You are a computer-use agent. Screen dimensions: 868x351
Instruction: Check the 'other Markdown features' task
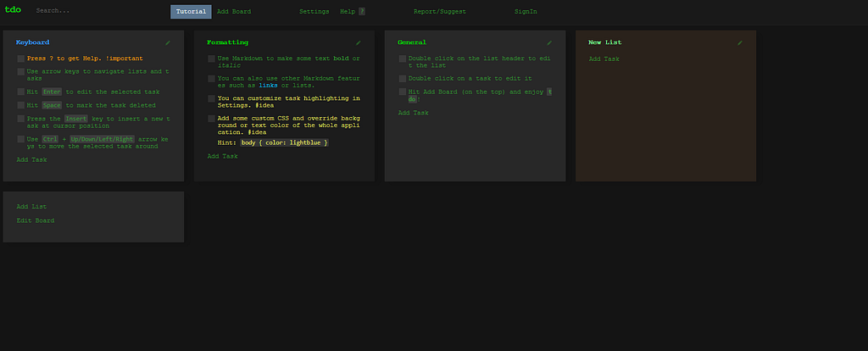point(211,79)
